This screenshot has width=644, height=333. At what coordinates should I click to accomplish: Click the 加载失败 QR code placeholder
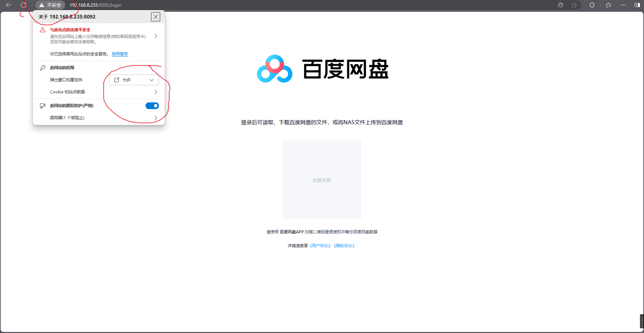point(322,180)
